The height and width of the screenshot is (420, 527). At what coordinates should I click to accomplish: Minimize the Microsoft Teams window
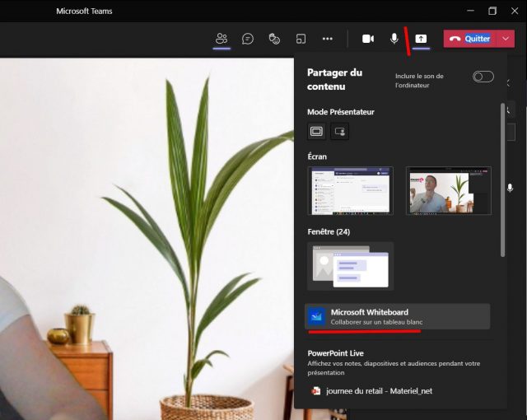(470, 11)
